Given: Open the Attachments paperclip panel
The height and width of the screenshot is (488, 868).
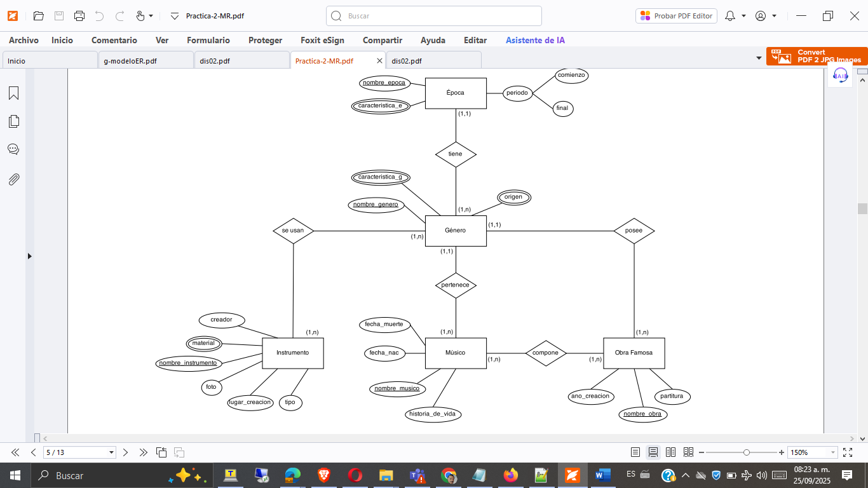Looking at the screenshot, I should point(13,179).
